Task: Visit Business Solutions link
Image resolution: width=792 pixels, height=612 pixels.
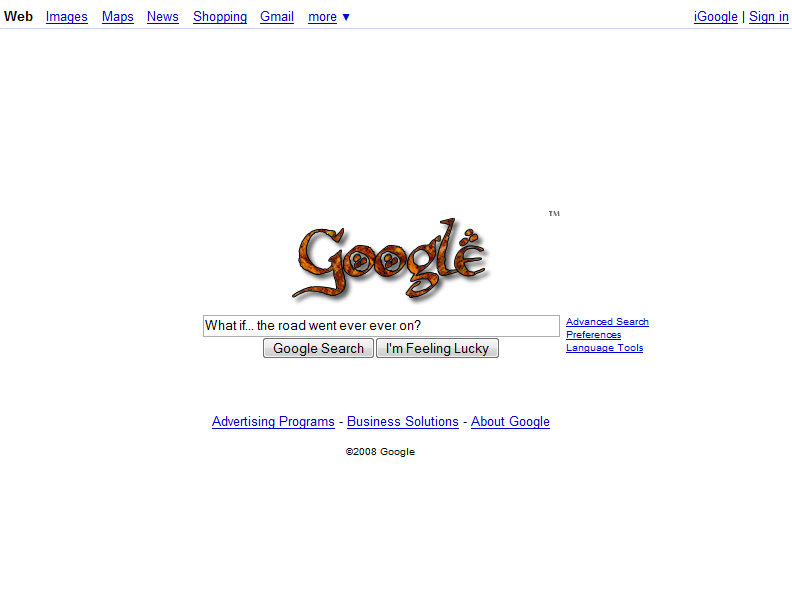Action: coord(403,422)
